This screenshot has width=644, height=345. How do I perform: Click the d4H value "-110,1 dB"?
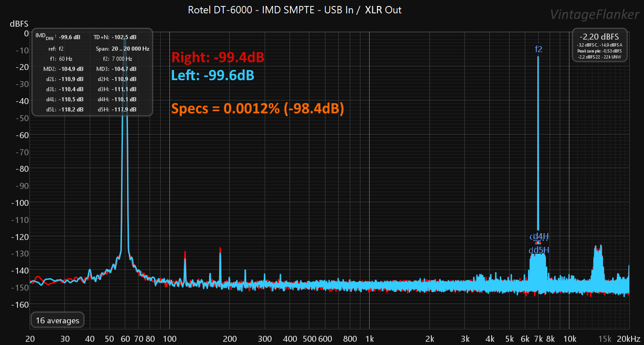pos(124,99)
